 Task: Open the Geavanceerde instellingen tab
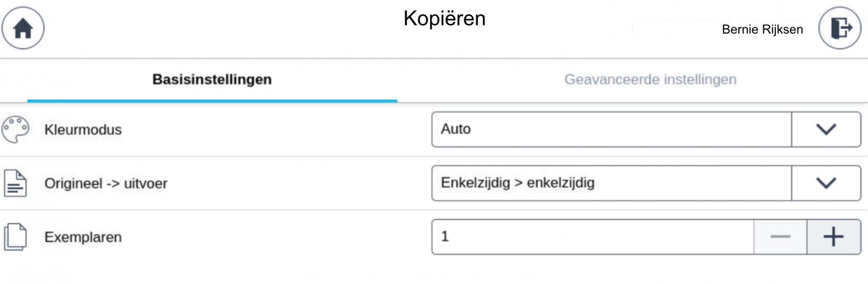650,79
